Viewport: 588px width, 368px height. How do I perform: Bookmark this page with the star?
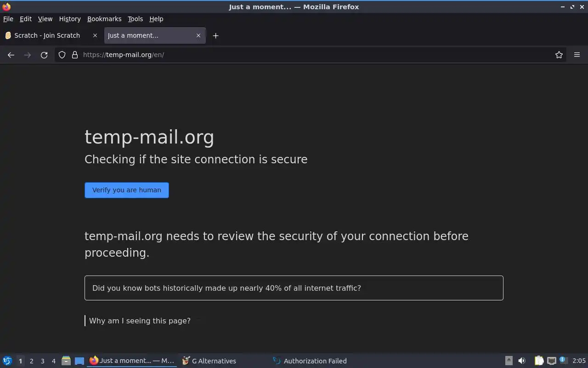click(559, 55)
